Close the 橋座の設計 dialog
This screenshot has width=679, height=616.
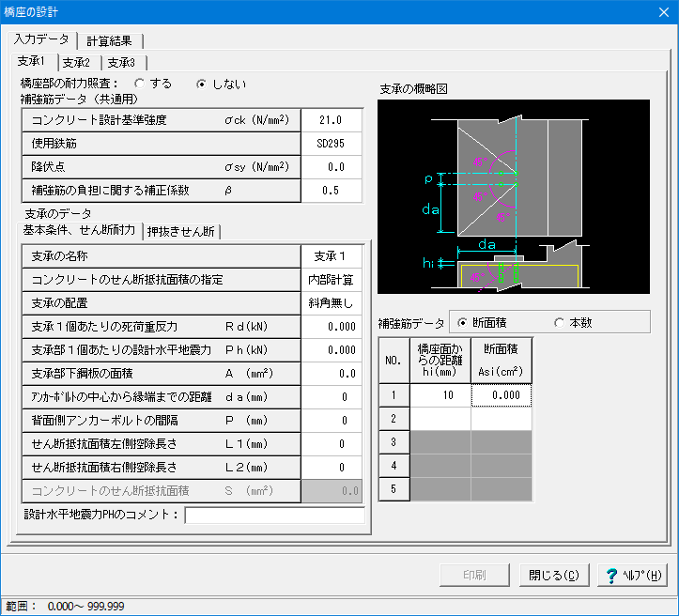tap(664, 12)
